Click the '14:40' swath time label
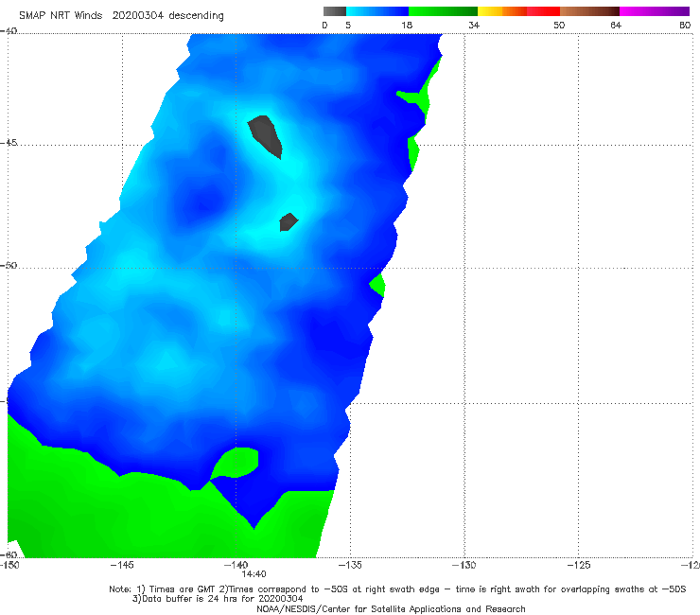Screen dimensions: 700x615 (x=254, y=574)
